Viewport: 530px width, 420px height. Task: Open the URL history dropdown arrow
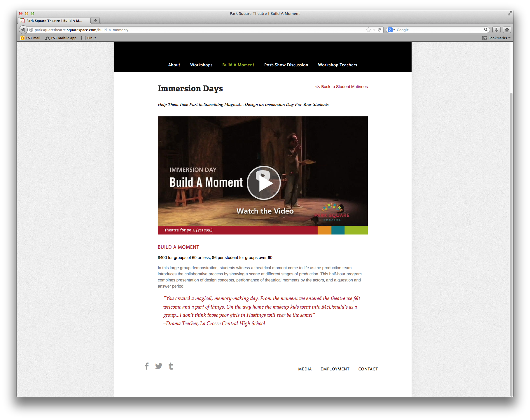click(374, 30)
